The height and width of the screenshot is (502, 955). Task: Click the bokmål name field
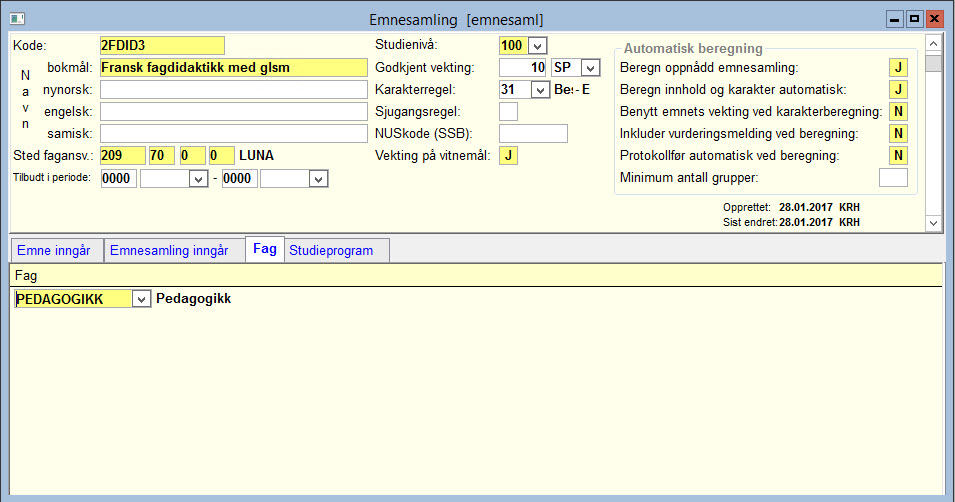tap(234, 68)
